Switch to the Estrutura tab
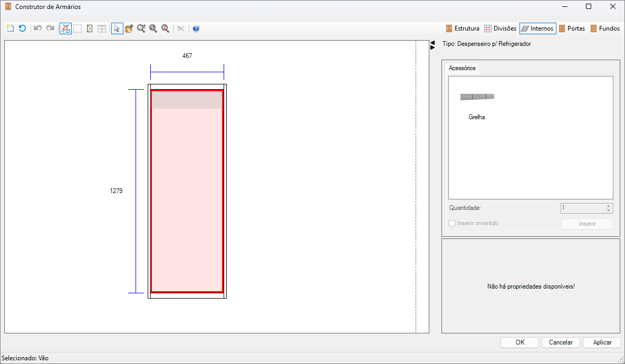The image size is (625, 364). click(463, 28)
